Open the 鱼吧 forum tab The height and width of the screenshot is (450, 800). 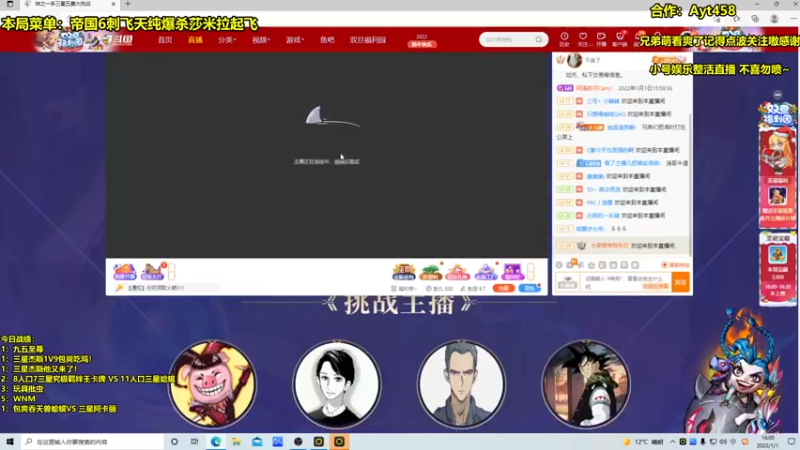[x=327, y=40]
